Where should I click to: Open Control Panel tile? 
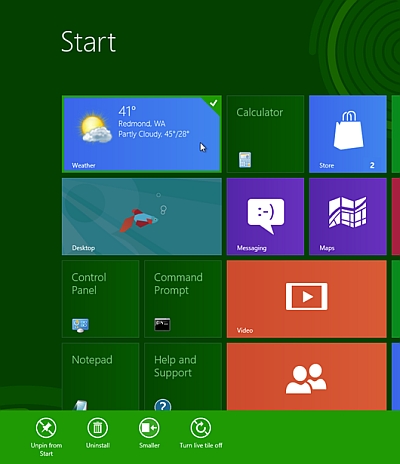100,299
